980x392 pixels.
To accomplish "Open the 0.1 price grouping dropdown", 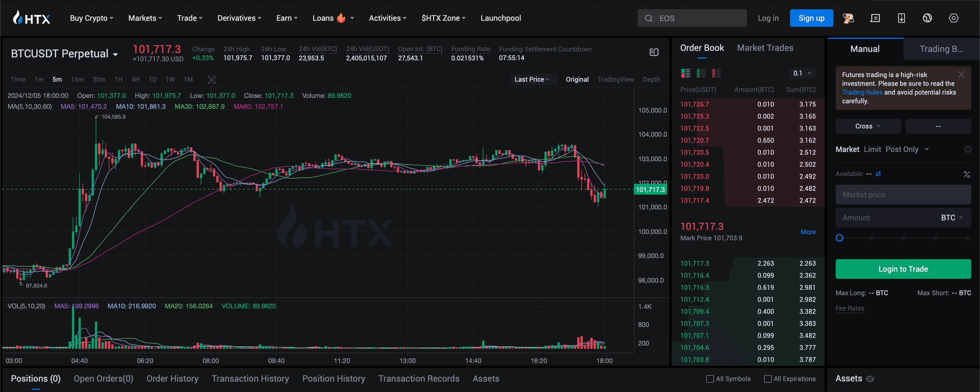I will tap(801, 73).
